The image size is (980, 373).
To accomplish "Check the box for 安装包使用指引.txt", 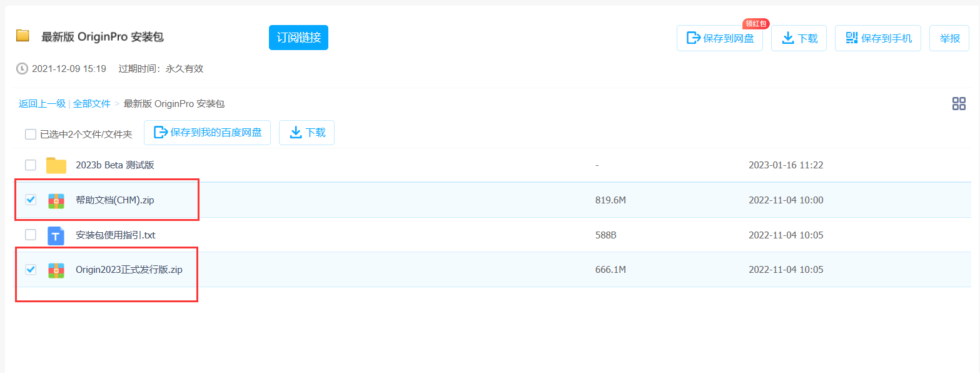I will pyautogui.click(x=31, y=235).
